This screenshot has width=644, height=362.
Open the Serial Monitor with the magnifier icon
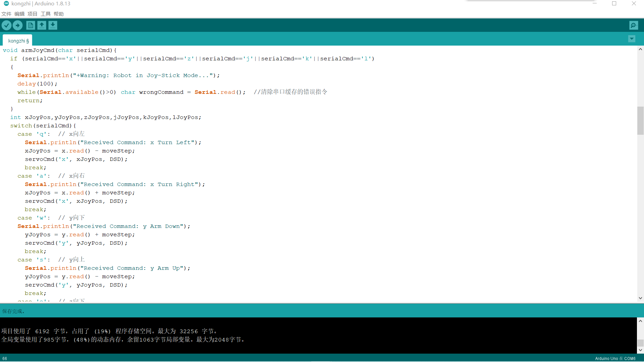coord(634,25)
